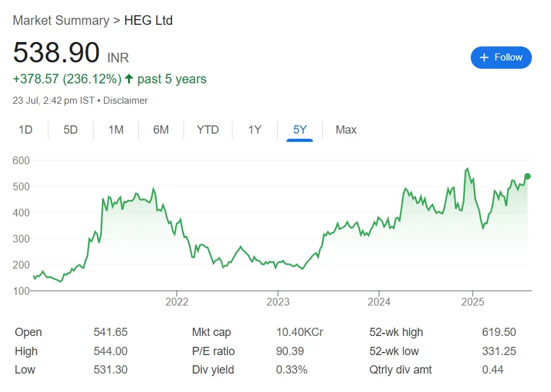Viewport: 551px width, 392px height.
Task: Click the 100 y-axis label
Action: point(21,291)
